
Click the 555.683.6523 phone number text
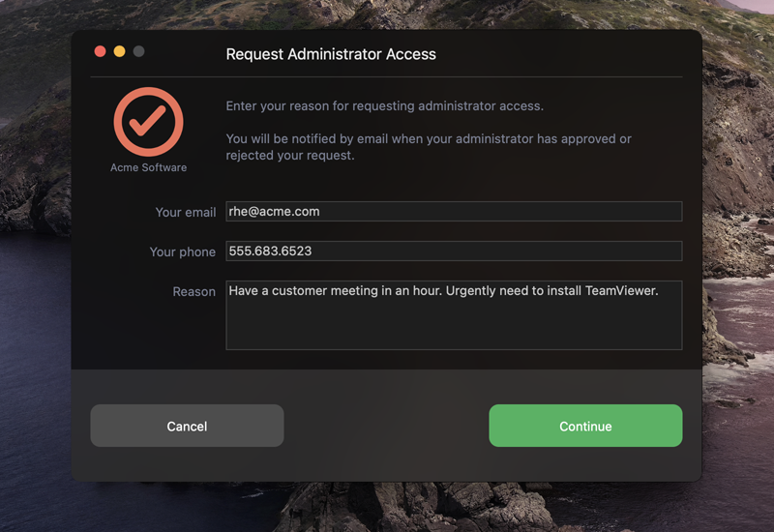click(270, 251)
